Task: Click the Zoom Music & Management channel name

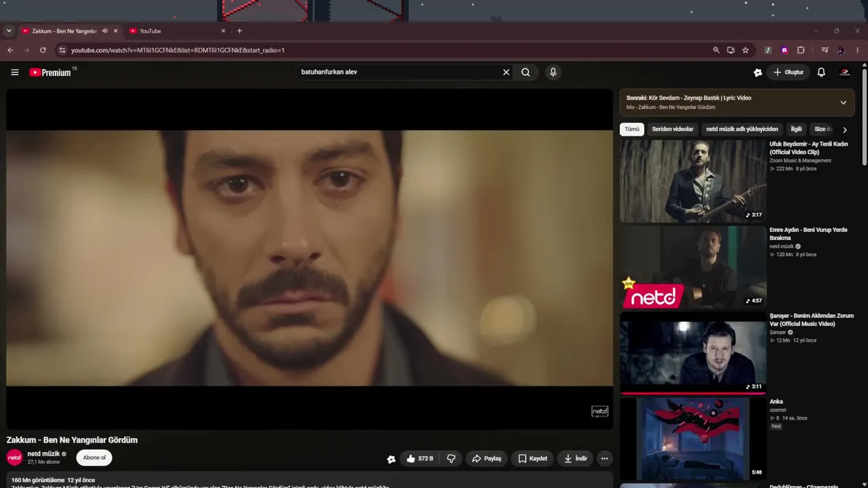Action: click(800, 161)
